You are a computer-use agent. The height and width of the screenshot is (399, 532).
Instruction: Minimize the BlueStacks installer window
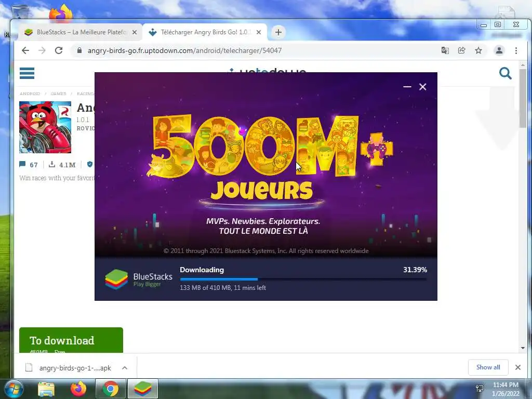tap(407, 87)
